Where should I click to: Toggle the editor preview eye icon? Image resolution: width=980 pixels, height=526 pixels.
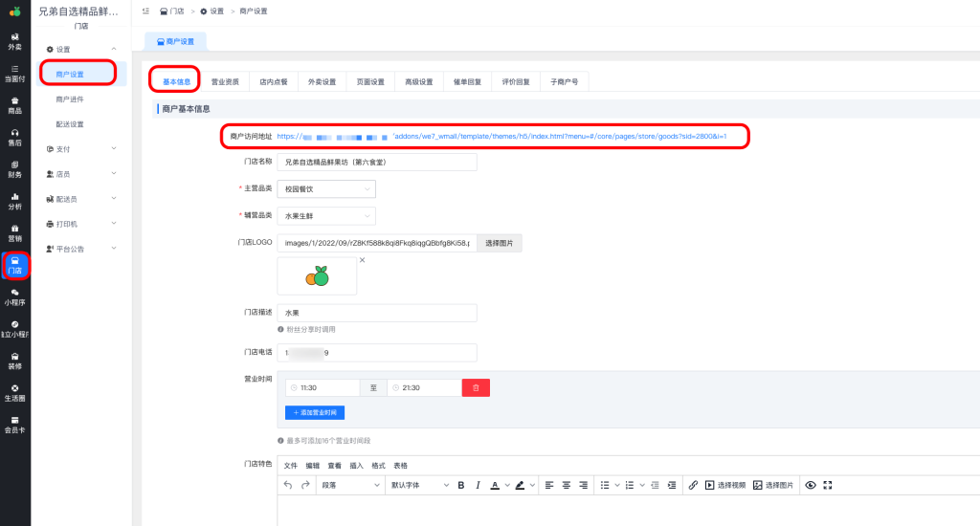pyautogui.click(x=811, y=486)
